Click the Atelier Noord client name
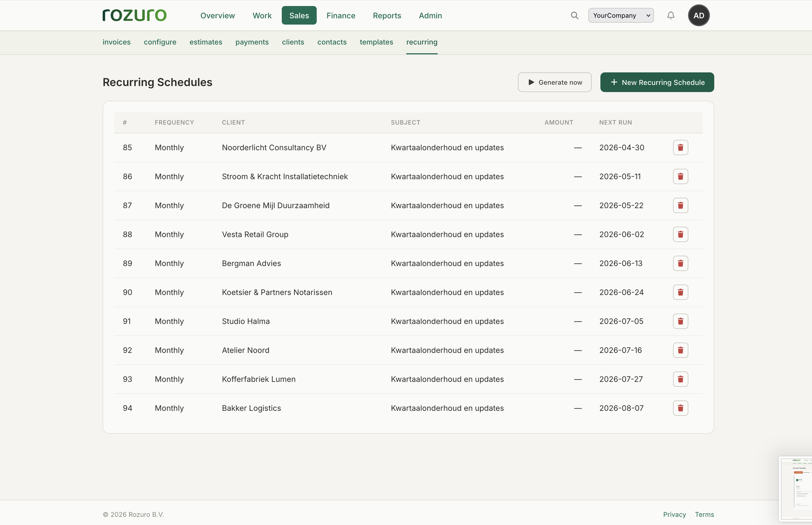Image resolution: width=812 pixels, height=525 pixels. (x=245, y=350)
